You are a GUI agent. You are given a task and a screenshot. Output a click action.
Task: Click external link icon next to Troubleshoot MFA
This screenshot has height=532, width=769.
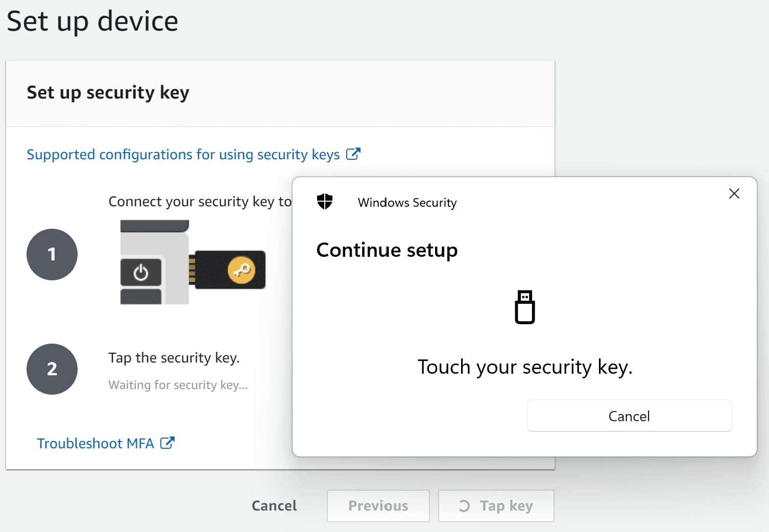pos(167,443)
